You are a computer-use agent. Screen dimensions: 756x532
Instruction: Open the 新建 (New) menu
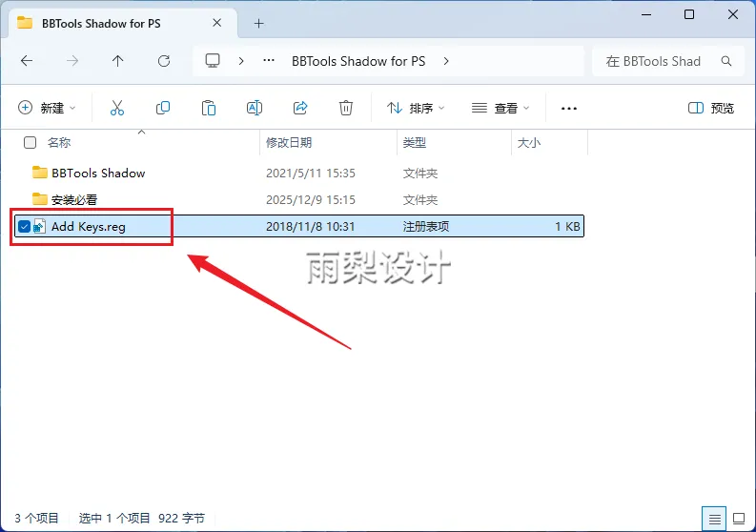coord(47,108)
